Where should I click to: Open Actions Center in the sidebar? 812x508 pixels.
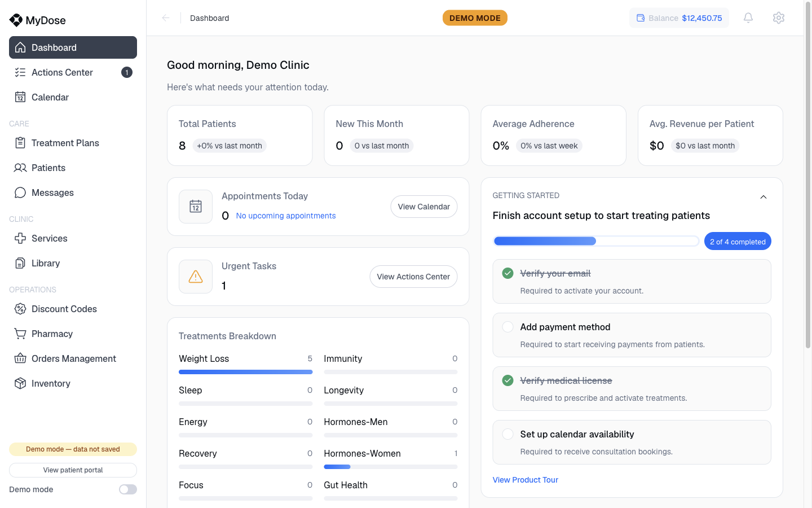pos(73,72)
